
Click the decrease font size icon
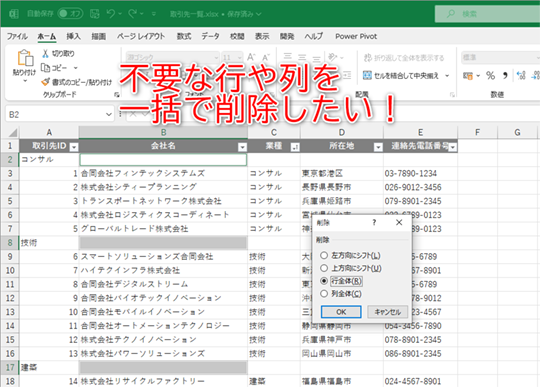[266, 57]
